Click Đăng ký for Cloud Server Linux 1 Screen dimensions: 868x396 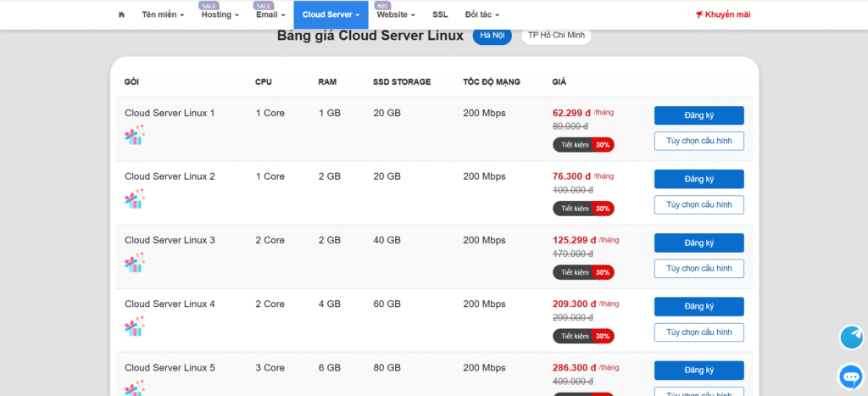click(698, 115)
